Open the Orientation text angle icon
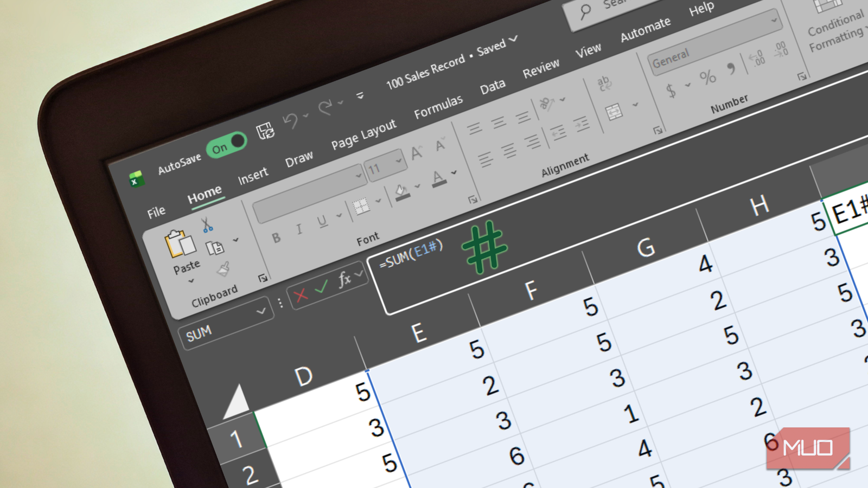Viewport: 868px width, 488px height. [547, 103]
